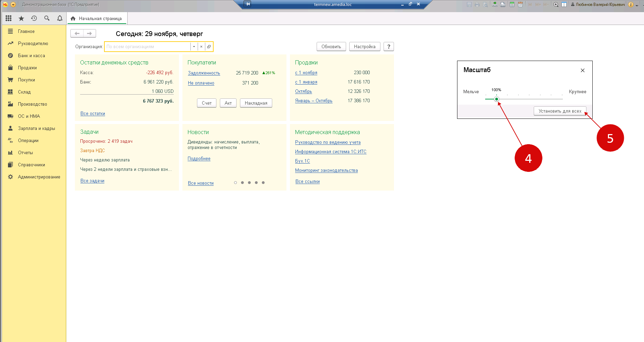The width and height of the screenshot is (644, 342).
Task: Open the Банк и касса section
Action: point(34,55)
